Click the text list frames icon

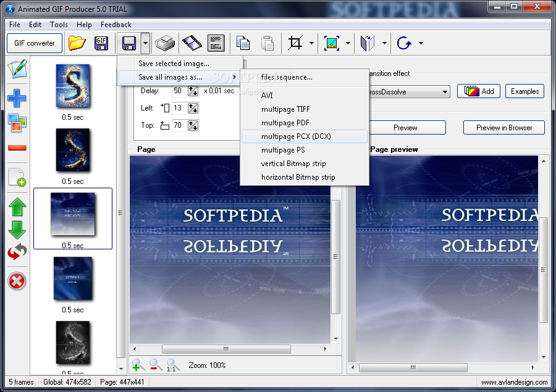[x=216, y=43]
